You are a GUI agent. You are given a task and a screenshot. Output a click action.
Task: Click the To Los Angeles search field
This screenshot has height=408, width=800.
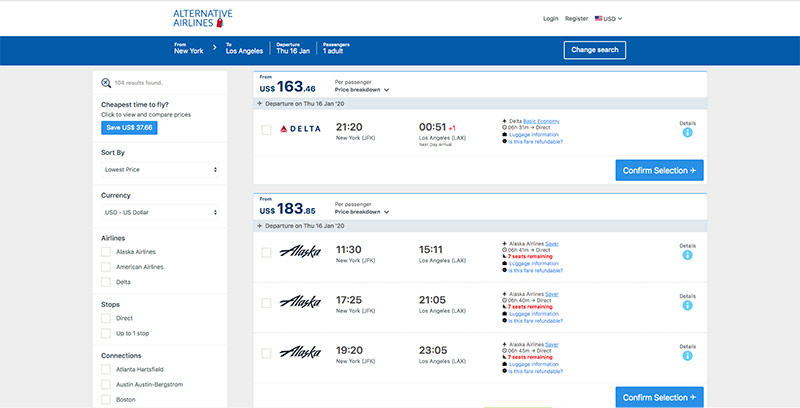[x=244, y=48]
